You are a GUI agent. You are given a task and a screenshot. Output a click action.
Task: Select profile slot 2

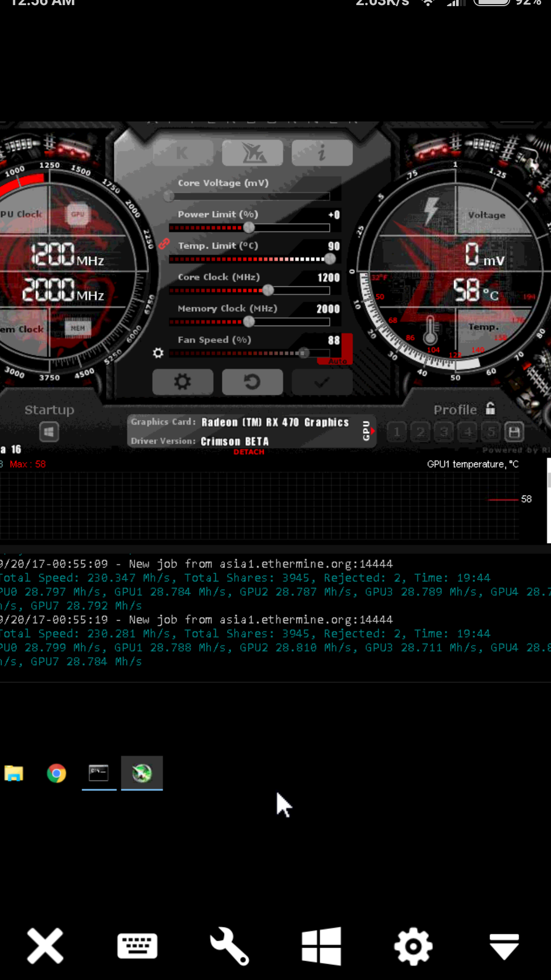pyautogui.click(x=420, y=432)
